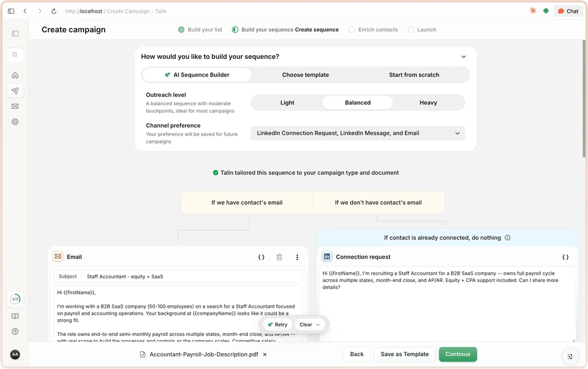Click into the email body text

click(178, 314)
